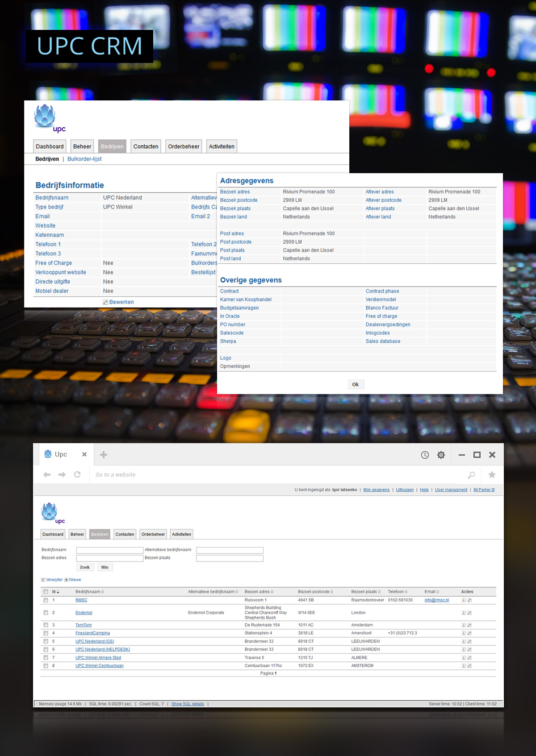Sort the table by Id column arrows

pyautogui.click(x=58, y=592)
